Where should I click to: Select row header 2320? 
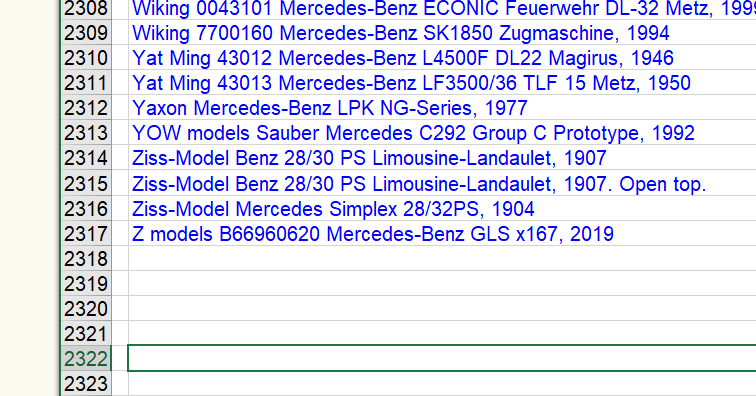tap(86, 309)
